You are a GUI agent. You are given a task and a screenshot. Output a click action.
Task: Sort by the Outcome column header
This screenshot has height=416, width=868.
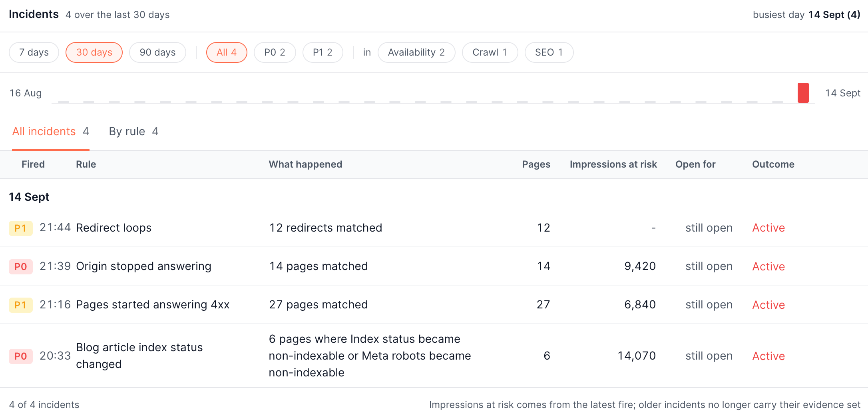[773, 164]
